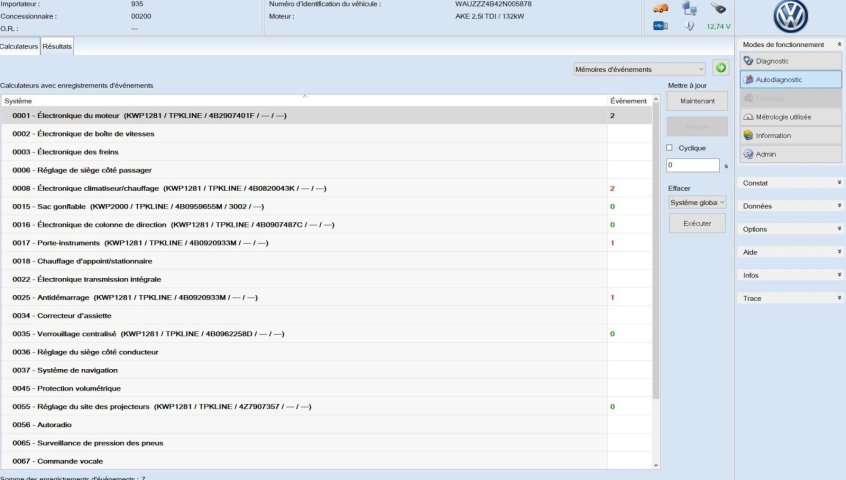This screenshot has width=846, height=480.
Task: Select 0037 - Système de navigation row
Action: pos(326,370)
